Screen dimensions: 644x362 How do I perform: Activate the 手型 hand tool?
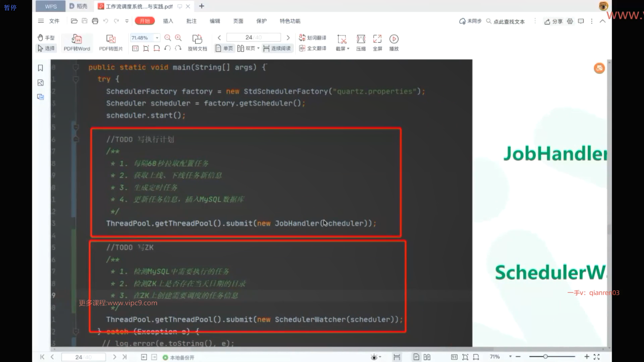click(x=46, y=38)
